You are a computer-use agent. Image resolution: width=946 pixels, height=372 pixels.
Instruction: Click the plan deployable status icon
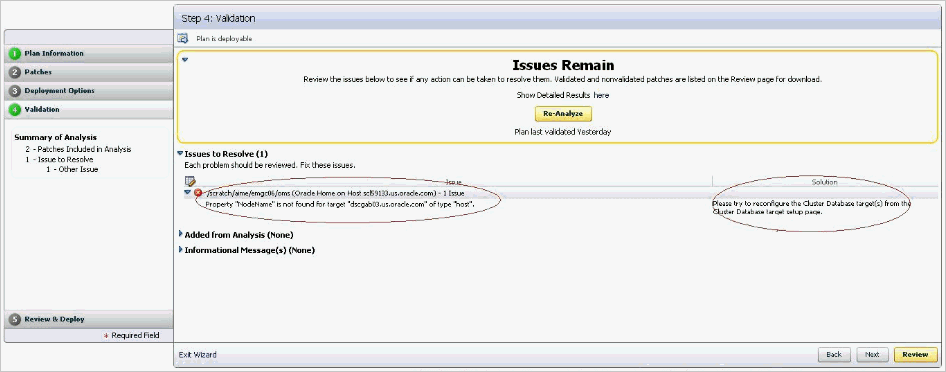[183, 39]
